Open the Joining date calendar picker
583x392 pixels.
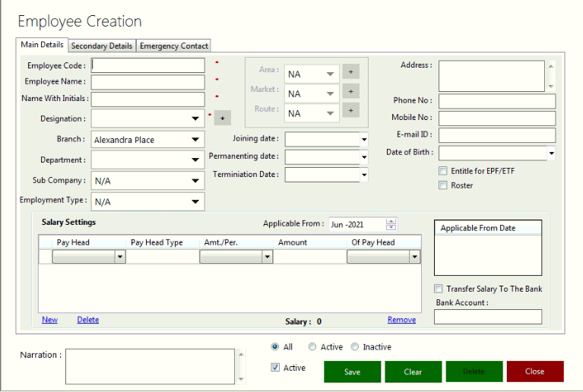pos(364,140)
